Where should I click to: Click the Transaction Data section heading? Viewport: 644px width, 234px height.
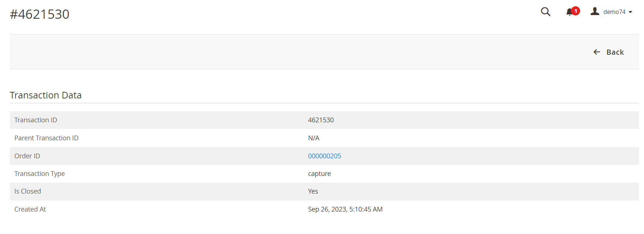pos(46,95)
